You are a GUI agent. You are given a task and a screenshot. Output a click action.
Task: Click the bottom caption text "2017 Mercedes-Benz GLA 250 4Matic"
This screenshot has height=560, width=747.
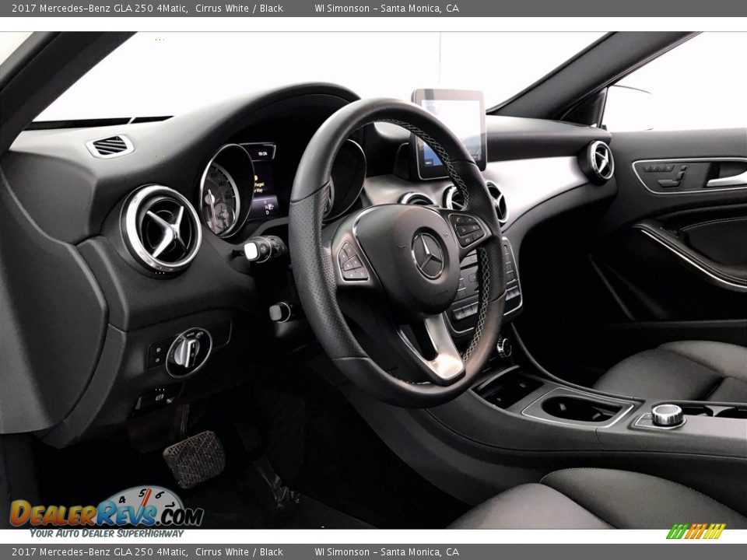point(99,552)
